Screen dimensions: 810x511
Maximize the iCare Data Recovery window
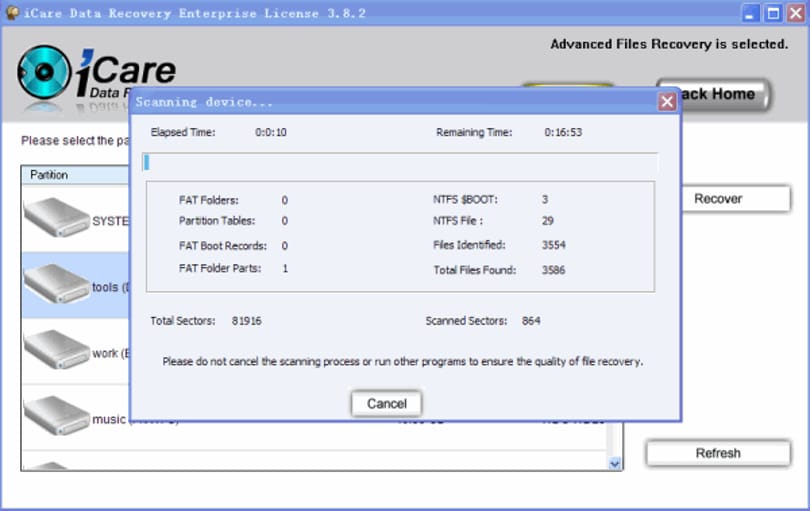(773, 13)
